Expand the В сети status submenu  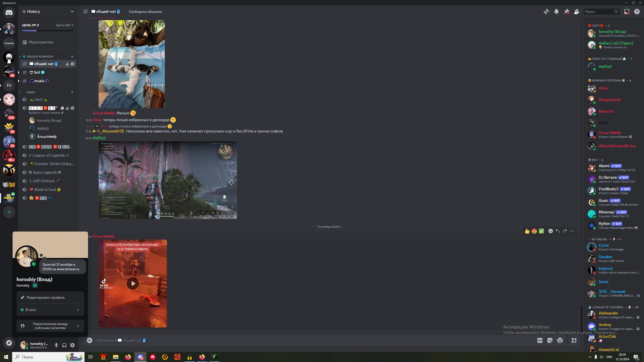point(50,310)
